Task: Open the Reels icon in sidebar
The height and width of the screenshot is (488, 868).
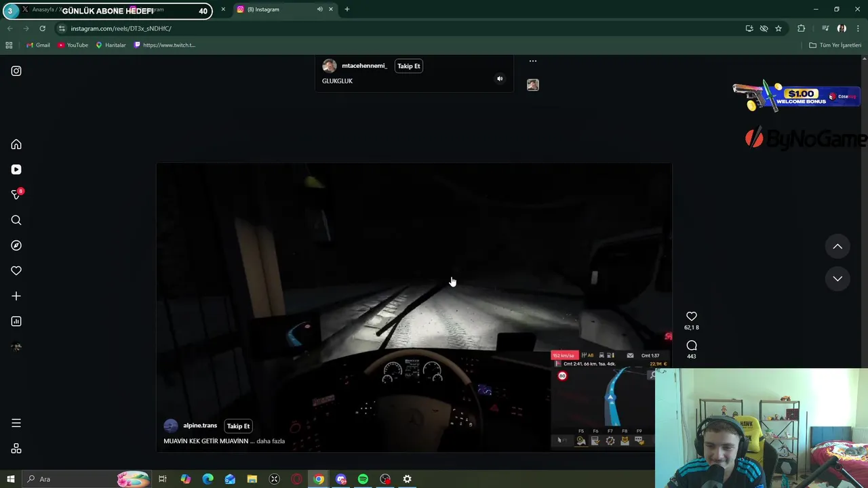Action: pos(16,169)
